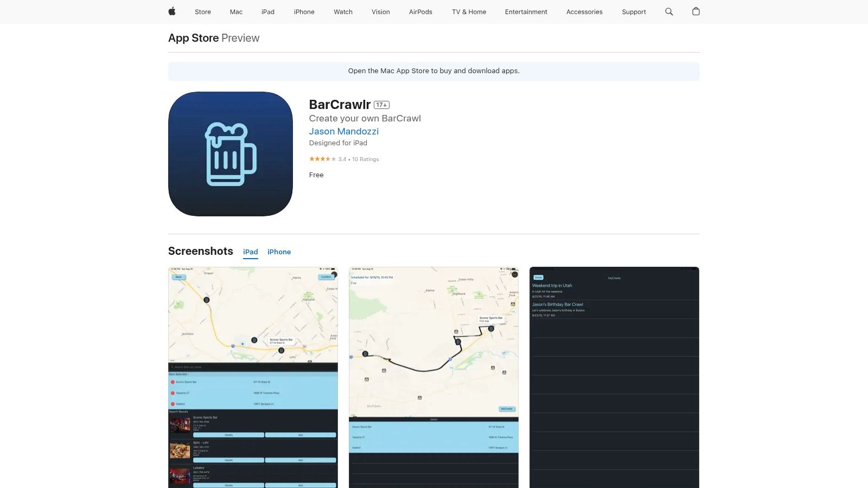Viewport: 868px width, 488px height.
Task: Open the Store menu
Action: pyautogui.click(x=203, y=12)
